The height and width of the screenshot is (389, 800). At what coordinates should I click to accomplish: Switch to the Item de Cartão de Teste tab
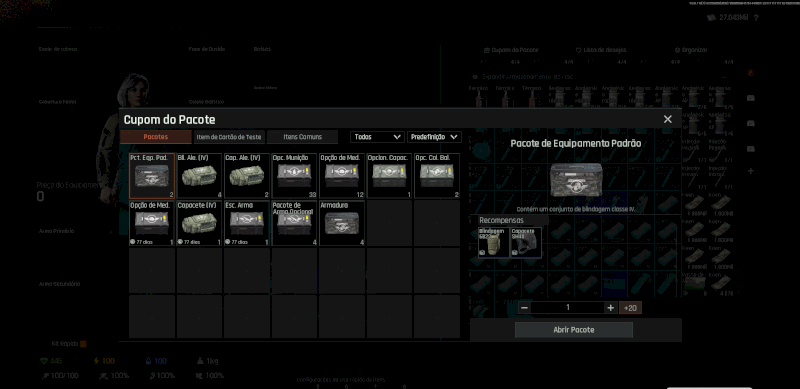(229, 137)
